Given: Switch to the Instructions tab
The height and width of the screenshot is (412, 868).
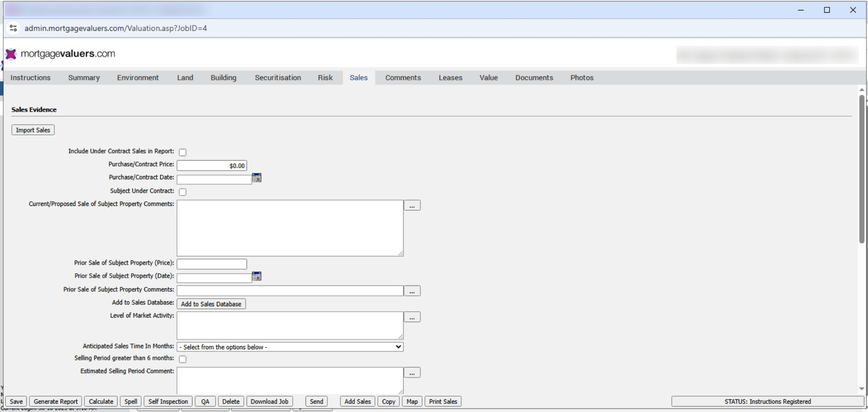Looking at the screenshot, I should pos(30,78).
